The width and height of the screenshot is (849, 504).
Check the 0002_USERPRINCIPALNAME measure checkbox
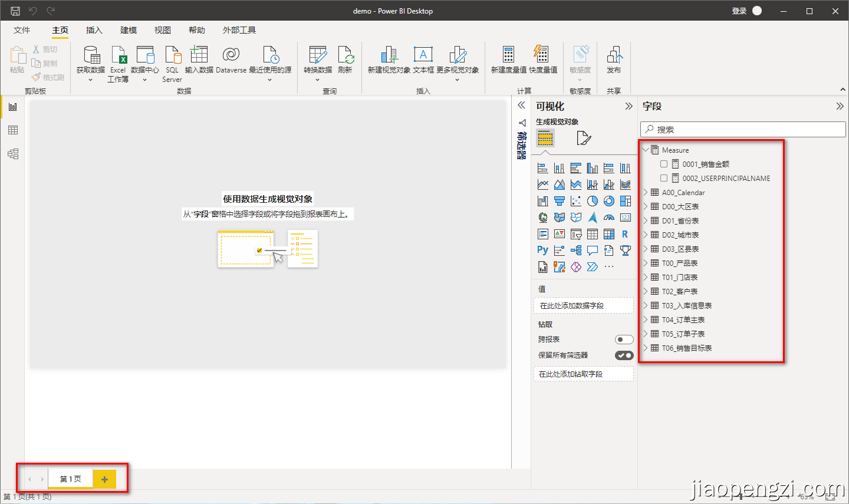(664, 178)
